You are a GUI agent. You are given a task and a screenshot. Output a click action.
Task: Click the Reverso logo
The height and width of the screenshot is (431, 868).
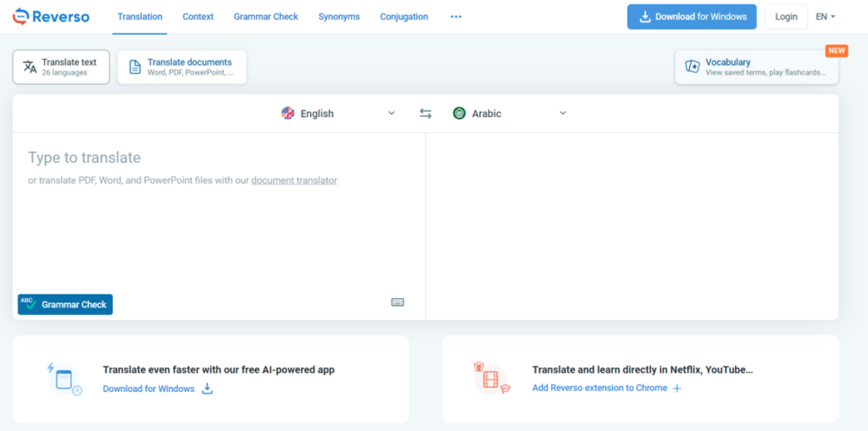[x=49, y=16]
